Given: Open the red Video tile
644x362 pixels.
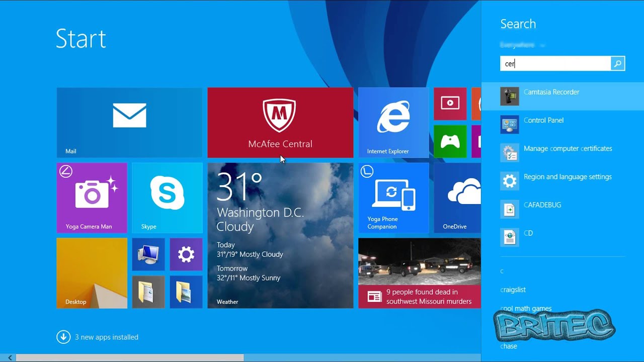Looking at the screenshot, I should pos(450,104).
